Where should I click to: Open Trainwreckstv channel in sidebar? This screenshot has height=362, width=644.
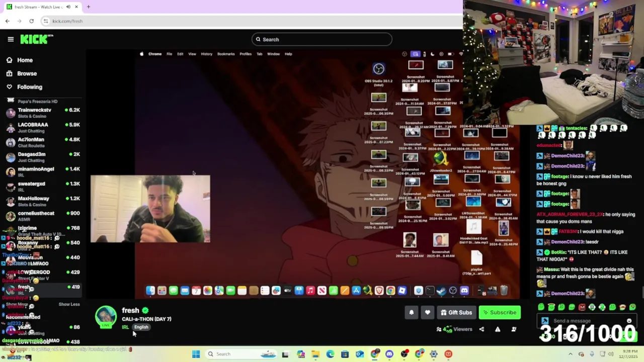[43, 113]
